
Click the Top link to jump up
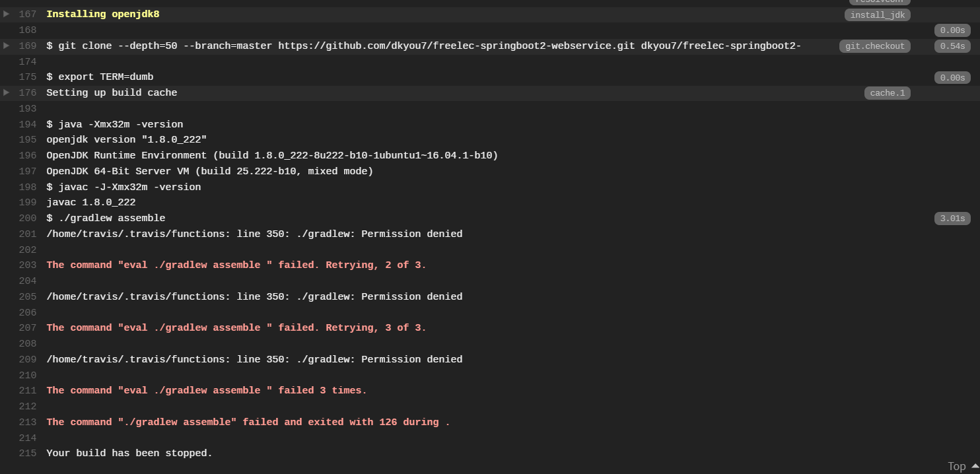[963, 466]
